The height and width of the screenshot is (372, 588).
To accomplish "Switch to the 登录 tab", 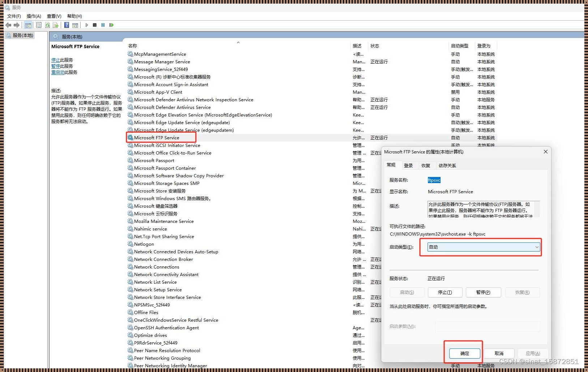I will point(408,166).
